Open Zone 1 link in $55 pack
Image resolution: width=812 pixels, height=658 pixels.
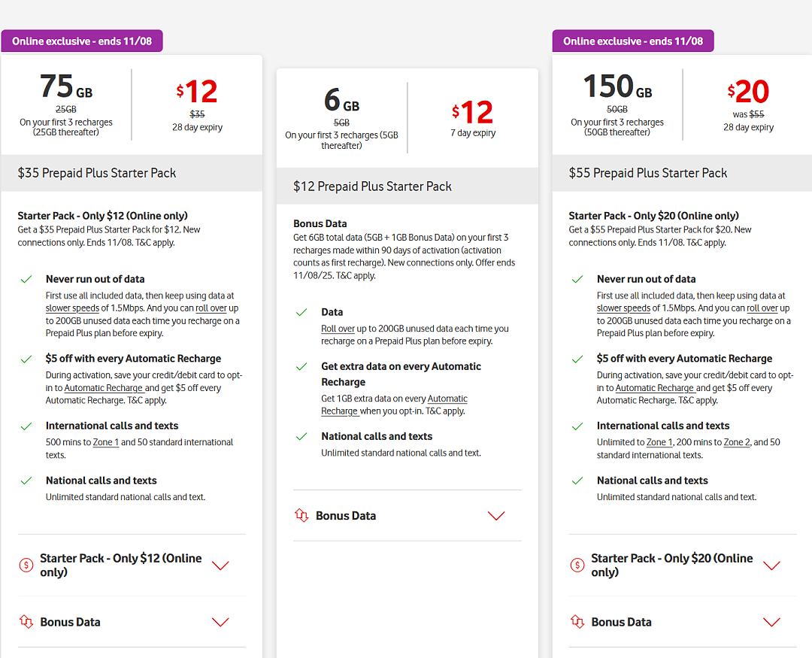[659, 442]
